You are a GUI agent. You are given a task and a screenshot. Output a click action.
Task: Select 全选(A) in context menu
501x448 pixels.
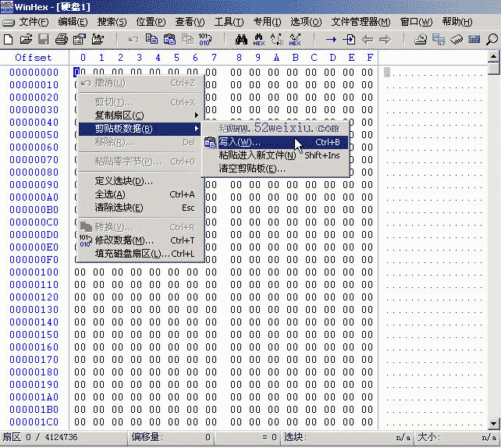pyautogui.click(x=140, y=194)
